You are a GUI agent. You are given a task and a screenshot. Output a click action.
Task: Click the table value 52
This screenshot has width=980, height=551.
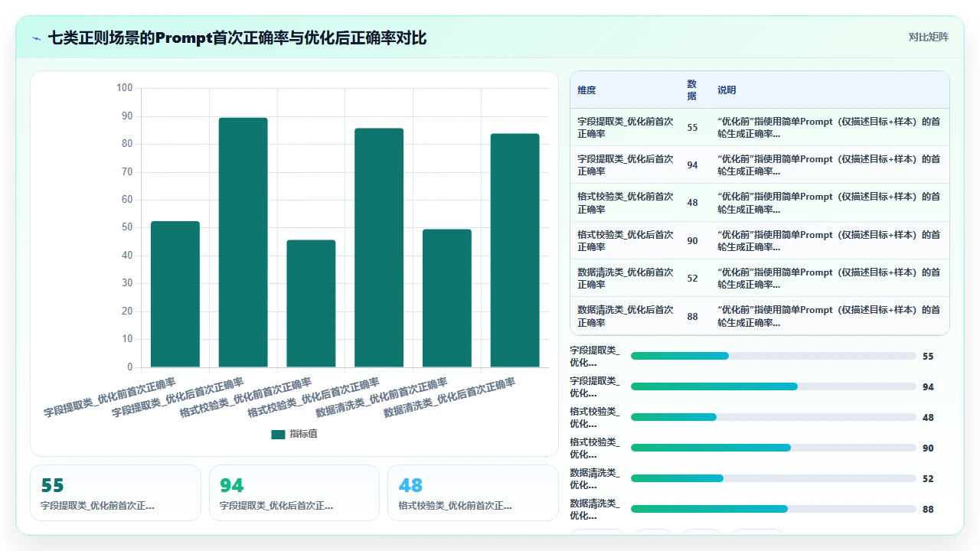[692, 279]
